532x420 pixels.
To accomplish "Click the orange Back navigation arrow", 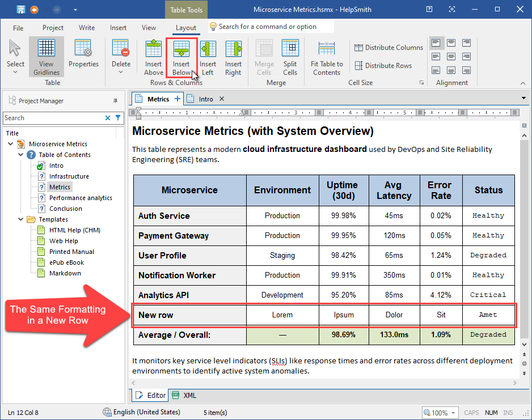I will point(34,10).
